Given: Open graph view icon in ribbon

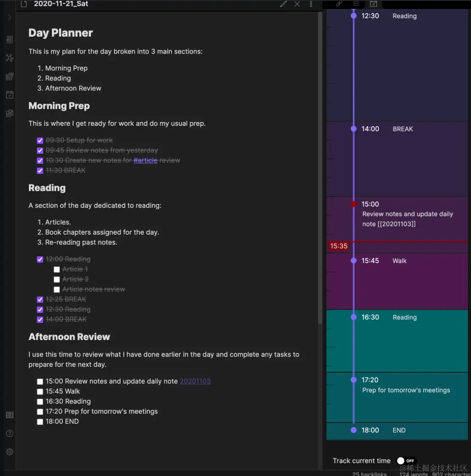Looking at the screenshot, I should (9, 58).
